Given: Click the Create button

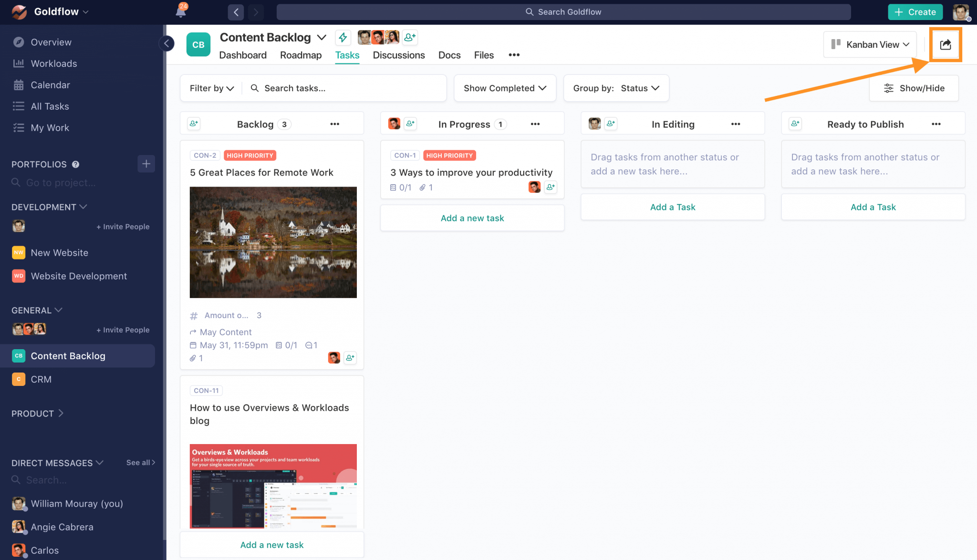Looking at the screenshot, I should pos(915,11).
